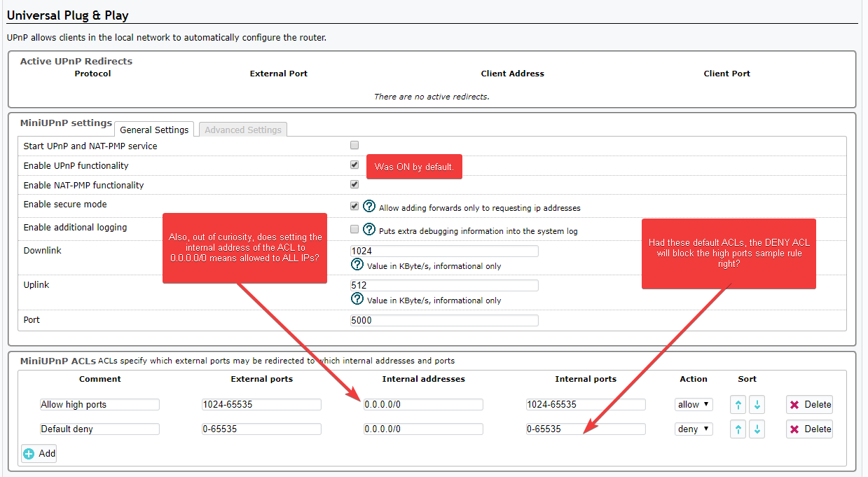Image resolution: width=868 pixels, height=477 pixels.
Task: Edit internal ports for Default deny
Action: [x=586, y=429]
